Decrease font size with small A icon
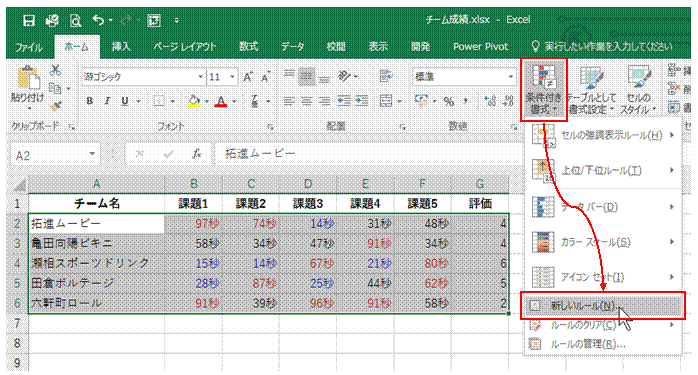The width and height of the screenshot is (698, 375). coord(265,77)
